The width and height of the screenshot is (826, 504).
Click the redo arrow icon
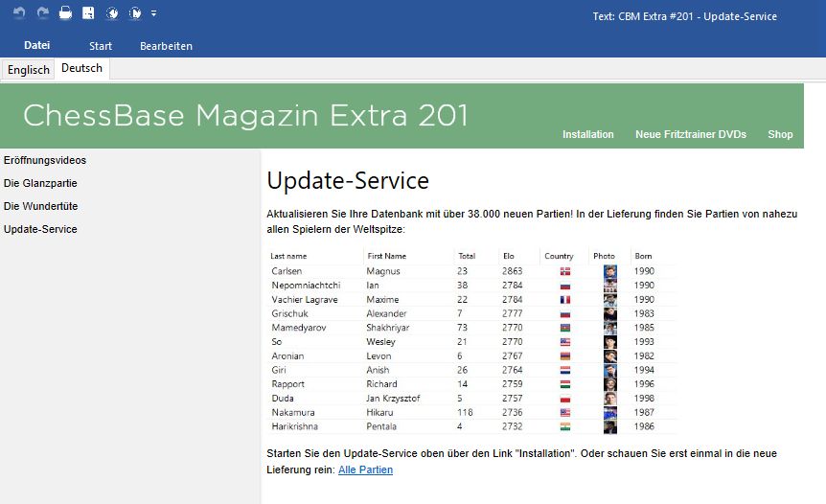(42, 13)
